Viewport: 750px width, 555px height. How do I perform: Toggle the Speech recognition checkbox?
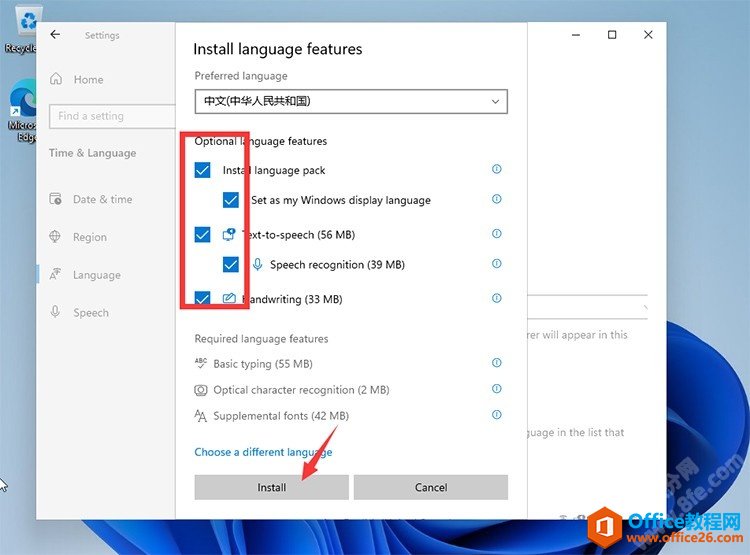click(231, 265)
